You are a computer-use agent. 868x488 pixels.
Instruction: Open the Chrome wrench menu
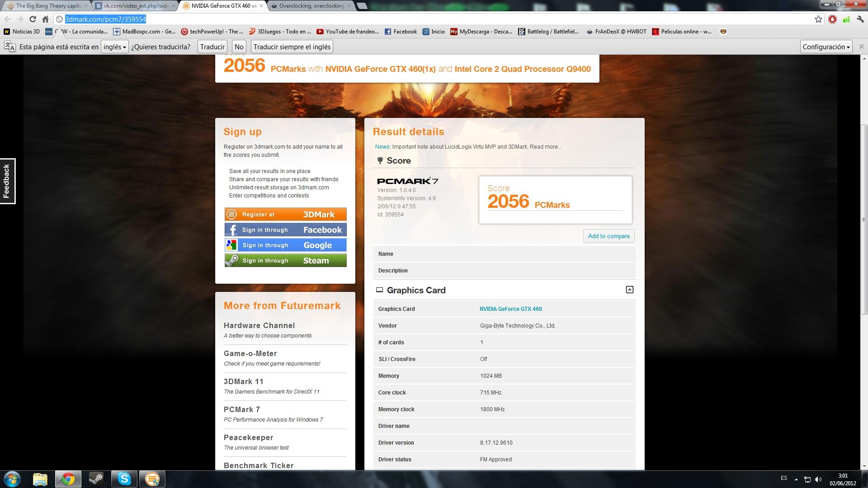point(860,19)
